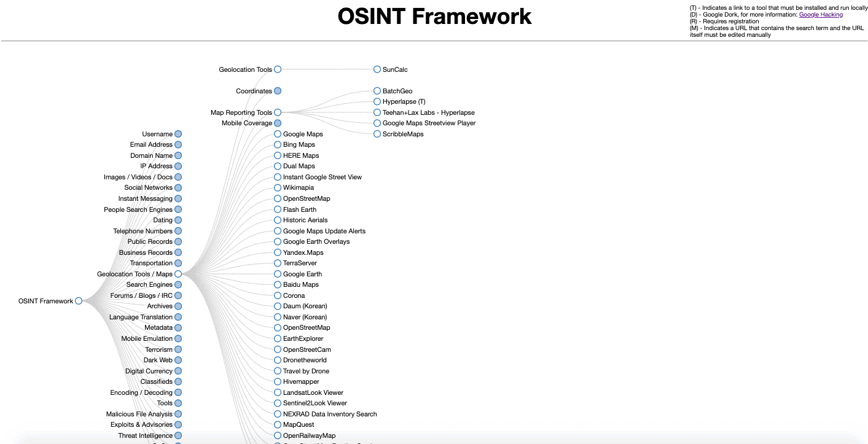Click the TerraServer node circle

pos(278,263)
